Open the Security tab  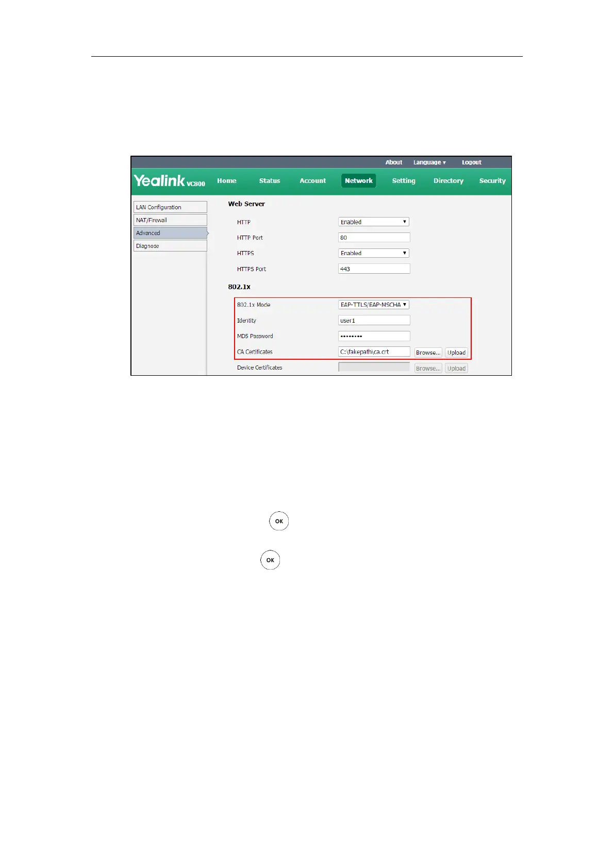point(492,181)
